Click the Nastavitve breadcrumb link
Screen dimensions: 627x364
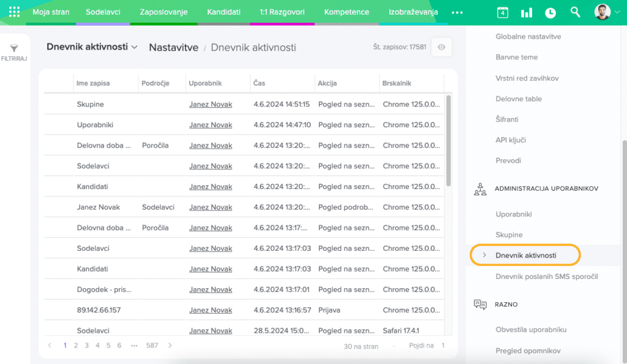pyautogui.click(x=173, y=47)
